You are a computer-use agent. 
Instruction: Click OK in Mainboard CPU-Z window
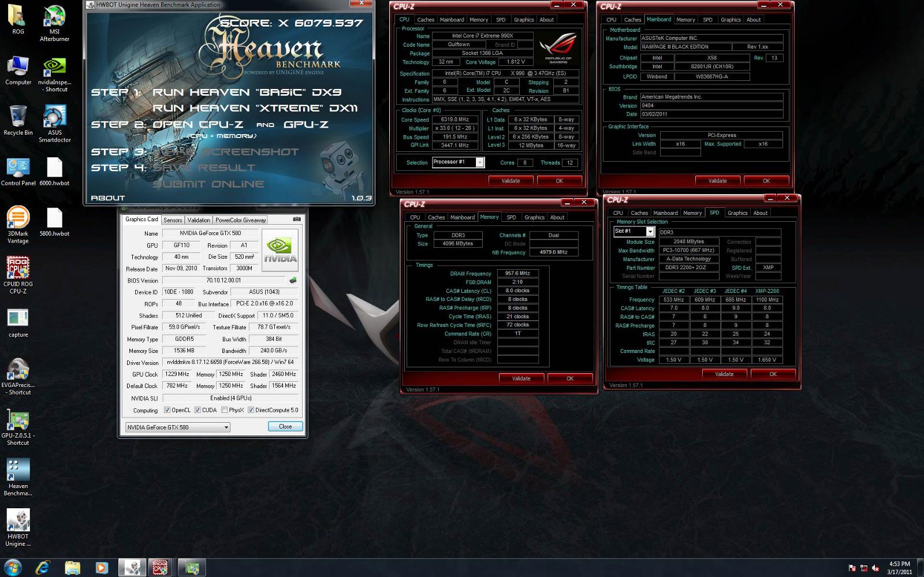tap(766, 181)
